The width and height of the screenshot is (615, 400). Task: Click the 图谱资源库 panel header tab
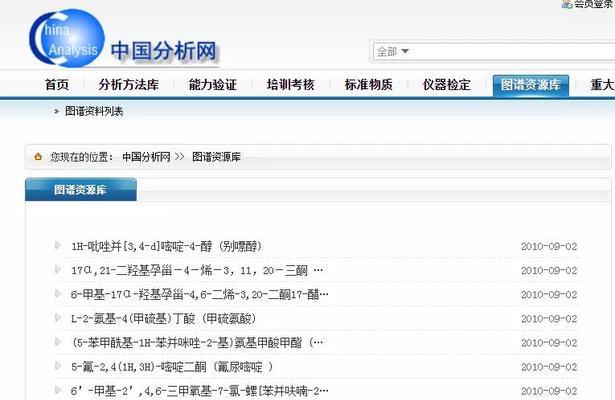81,189
